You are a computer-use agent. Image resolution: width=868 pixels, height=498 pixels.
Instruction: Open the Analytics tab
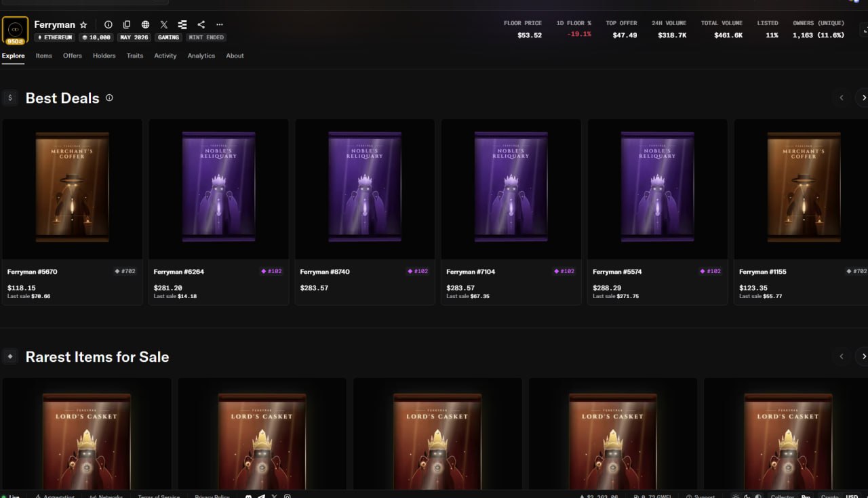pos(201,56)
